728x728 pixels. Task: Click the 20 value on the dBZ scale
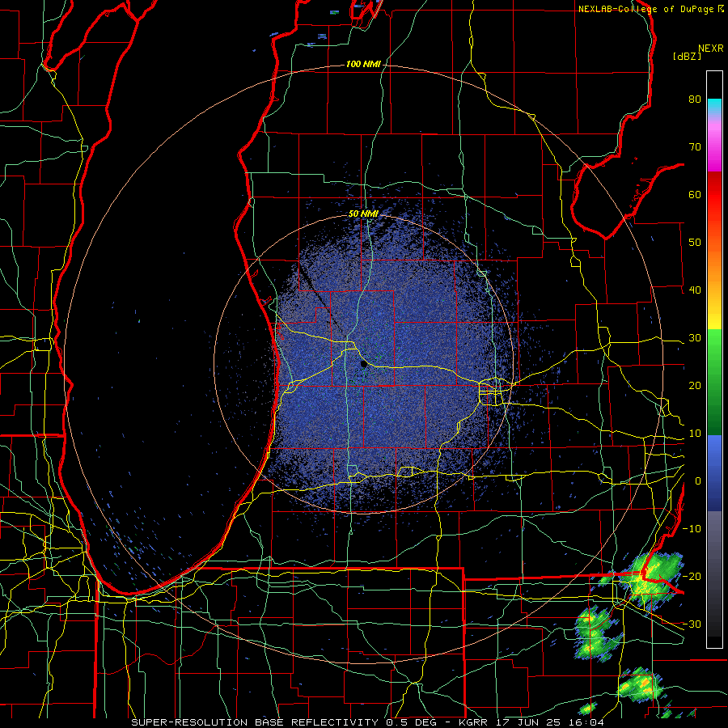(695, 386)
